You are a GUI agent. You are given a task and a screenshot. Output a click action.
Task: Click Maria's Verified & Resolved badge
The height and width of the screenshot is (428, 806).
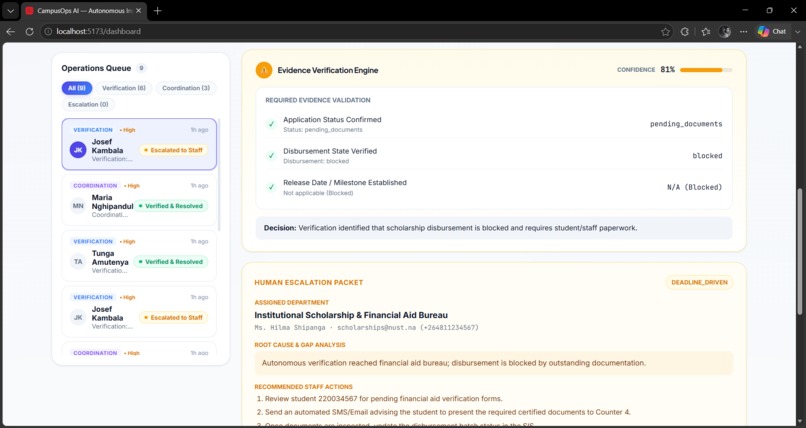pyautogui.click(x=171, y=206)
